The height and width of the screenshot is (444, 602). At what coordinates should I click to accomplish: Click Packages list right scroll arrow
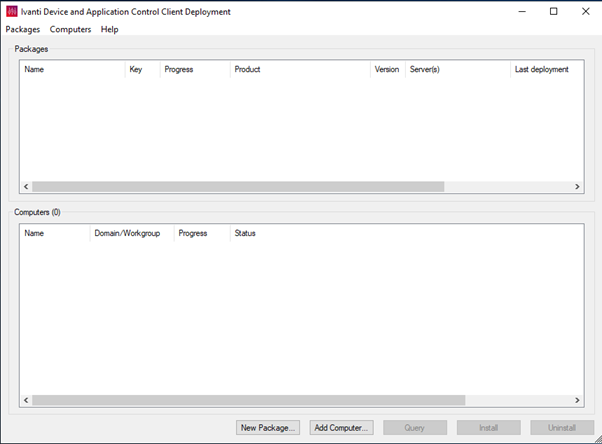[577, 187]
